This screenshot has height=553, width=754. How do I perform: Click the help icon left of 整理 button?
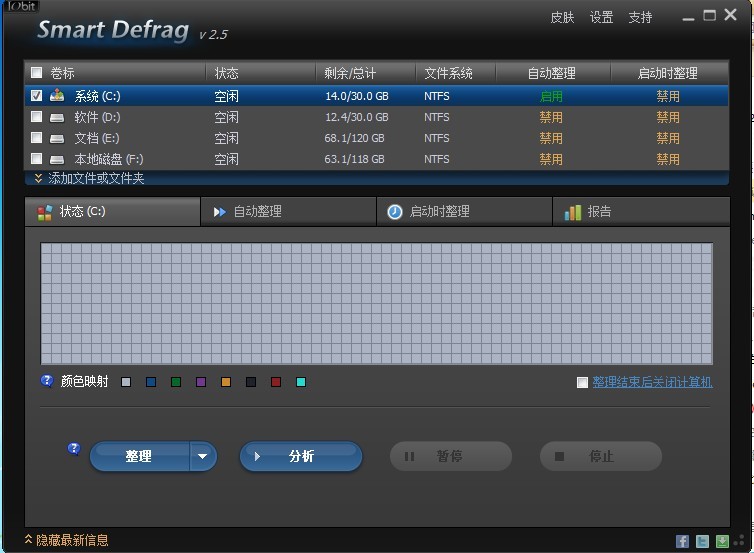pos(74,449)
